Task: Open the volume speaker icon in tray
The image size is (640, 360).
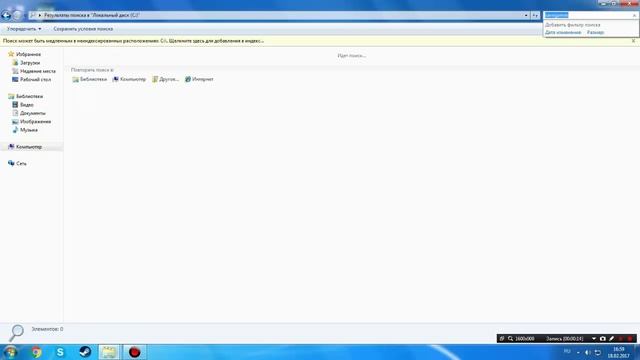Action: click(588, 352)
